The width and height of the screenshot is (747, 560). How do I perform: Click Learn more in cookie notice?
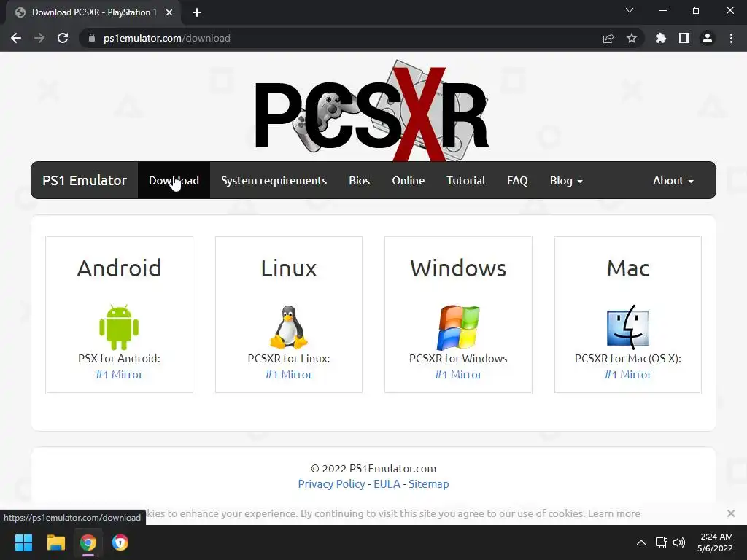(x=614, y=513)
